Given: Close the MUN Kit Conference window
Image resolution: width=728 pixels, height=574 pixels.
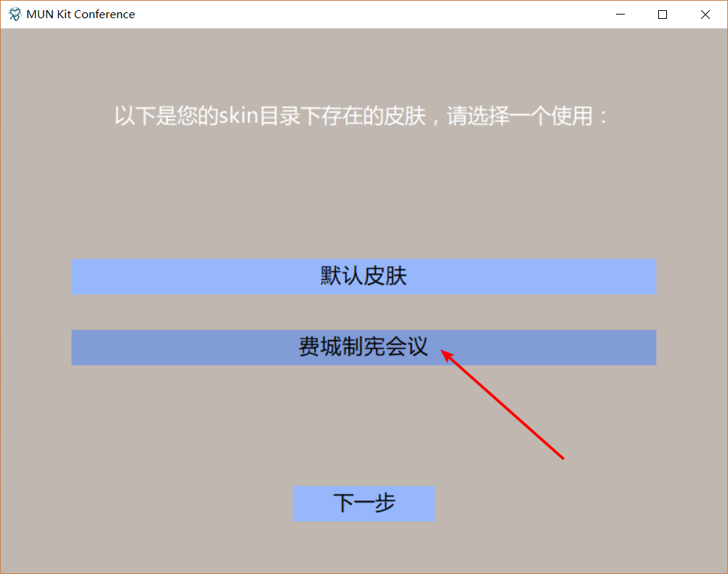Looking at the screenshot, I should 704,14.
